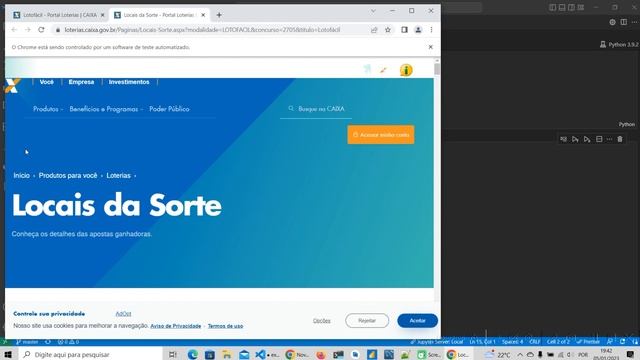640x360 pixels.
Task: Delete cell with trash icon in VS Code
Action: coord(620,140)
